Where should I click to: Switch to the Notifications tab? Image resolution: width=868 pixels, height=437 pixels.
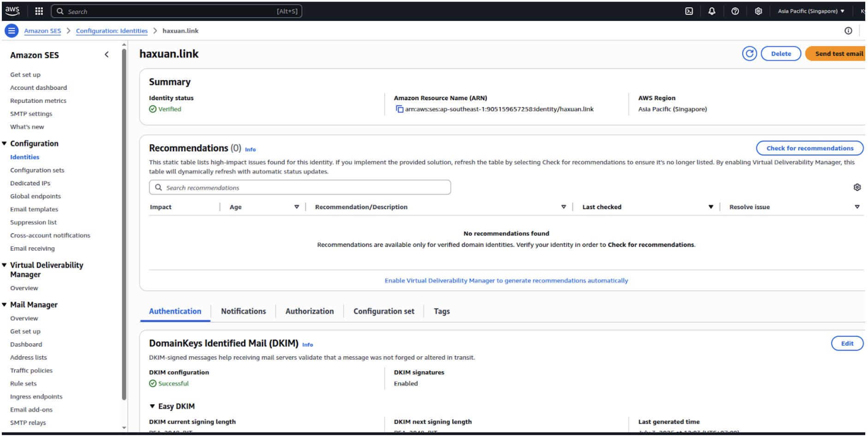click(x=244, y=312)
